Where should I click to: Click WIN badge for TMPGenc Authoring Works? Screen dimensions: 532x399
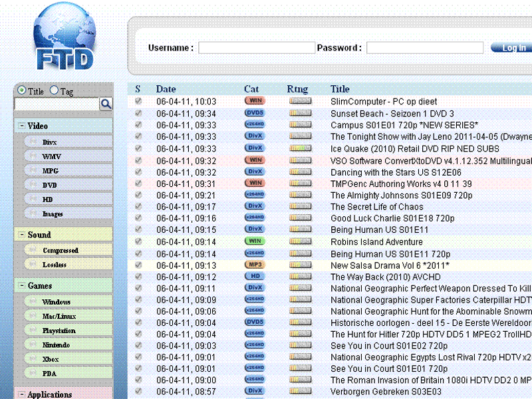click(255, 184)
